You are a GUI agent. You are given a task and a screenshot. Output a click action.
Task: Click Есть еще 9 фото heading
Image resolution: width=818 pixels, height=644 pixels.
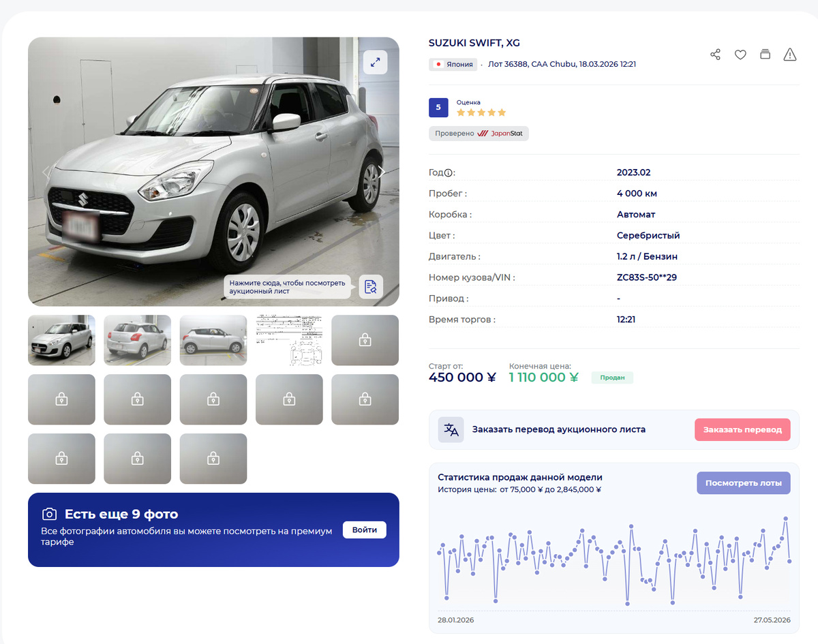click(x=121, y=515)
